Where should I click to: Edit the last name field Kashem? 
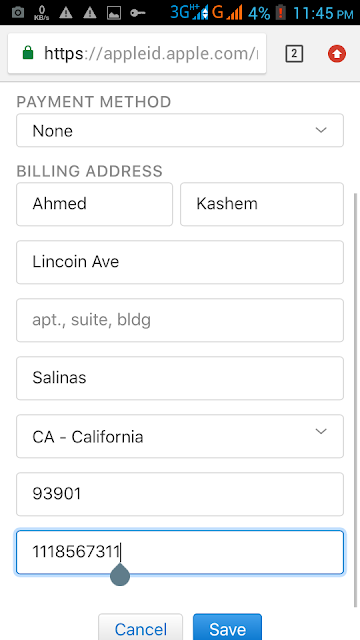pos(262,204)
